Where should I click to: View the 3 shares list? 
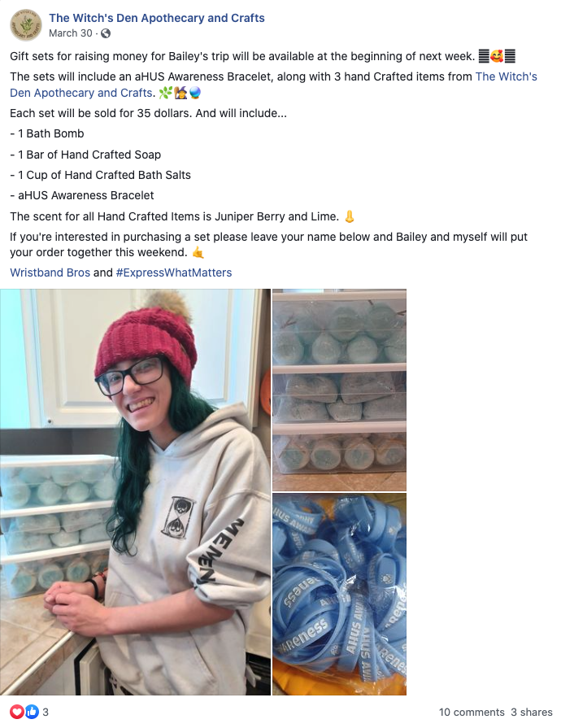click(532, 713)
